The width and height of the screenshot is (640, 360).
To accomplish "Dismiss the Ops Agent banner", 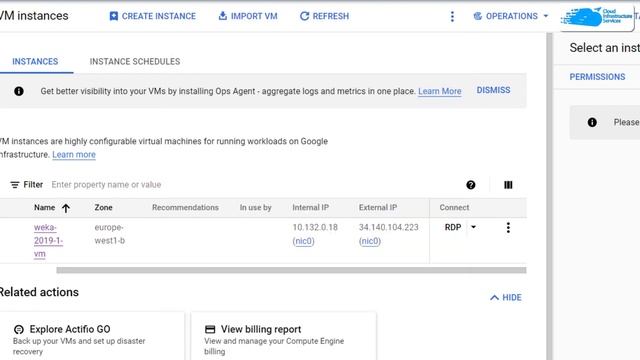I will click(493, 90).
